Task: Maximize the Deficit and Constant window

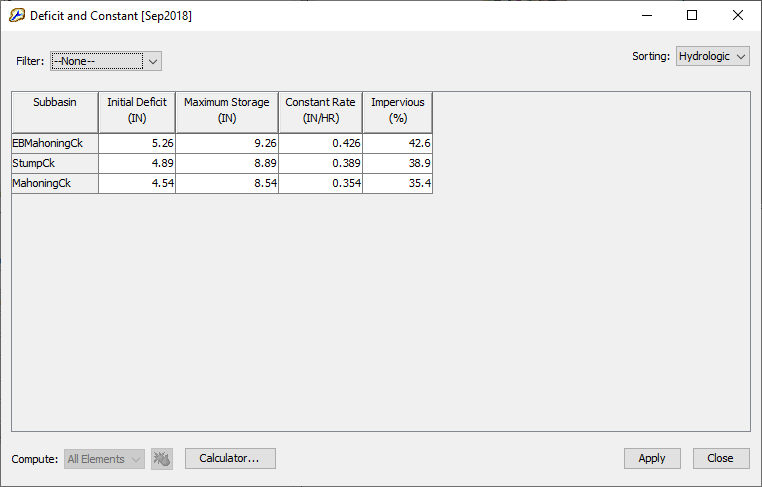Action: (692, 16)
